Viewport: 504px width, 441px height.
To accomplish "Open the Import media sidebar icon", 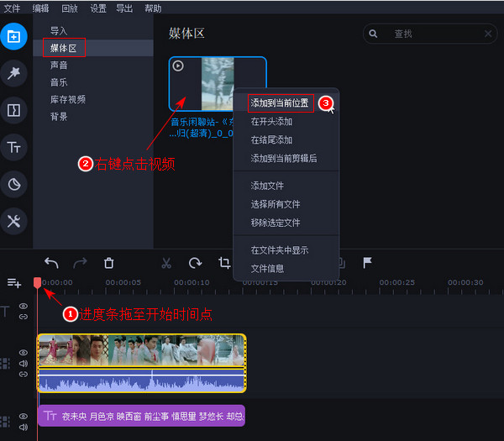I will [x=13, y=36].
